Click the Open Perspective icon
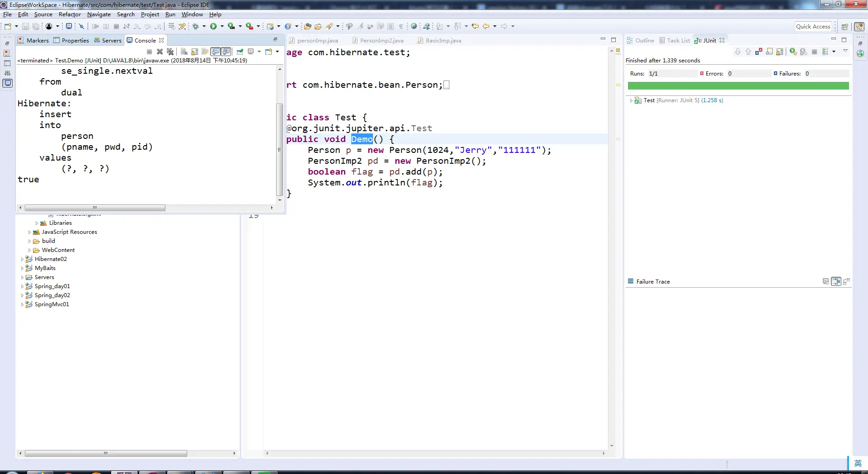Screen dimensions: 868x474 pos(844,27)
